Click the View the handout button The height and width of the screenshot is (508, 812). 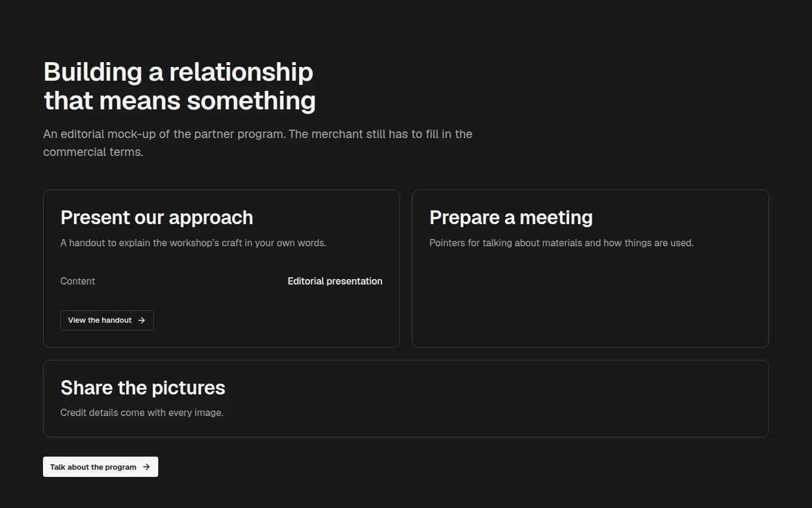107,320
